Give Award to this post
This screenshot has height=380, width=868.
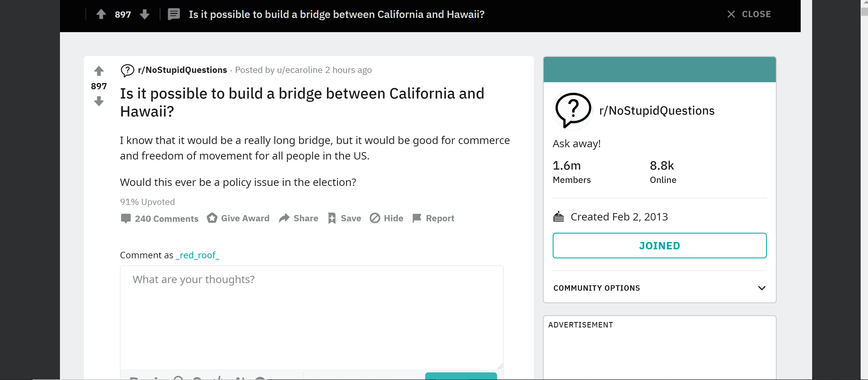[238, 218]
